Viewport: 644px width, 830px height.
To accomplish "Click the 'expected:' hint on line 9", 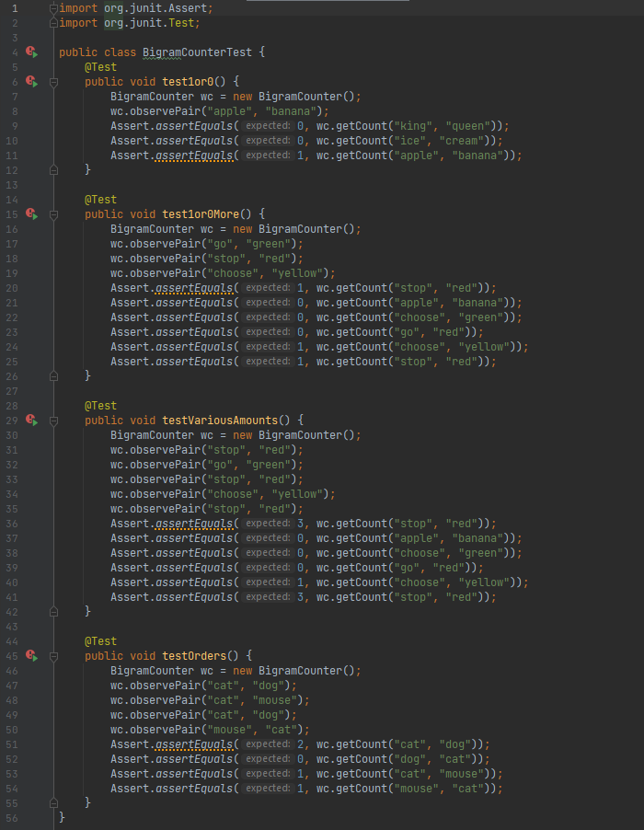I will 268,126.
